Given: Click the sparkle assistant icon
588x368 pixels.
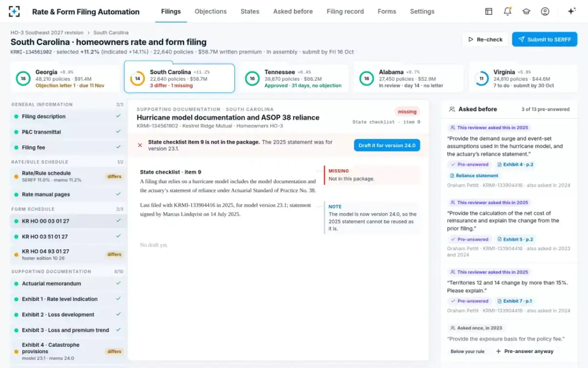Looking at the screenshot, I should tap(571, 11).
